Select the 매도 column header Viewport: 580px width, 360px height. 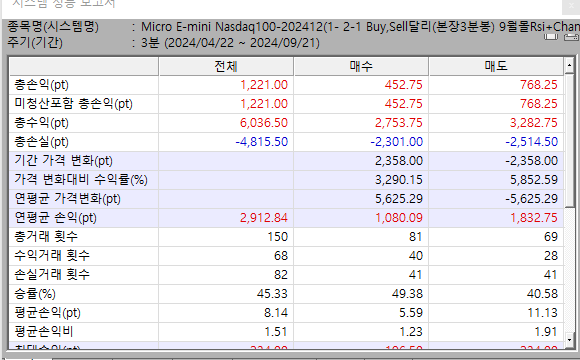[496, 66]
